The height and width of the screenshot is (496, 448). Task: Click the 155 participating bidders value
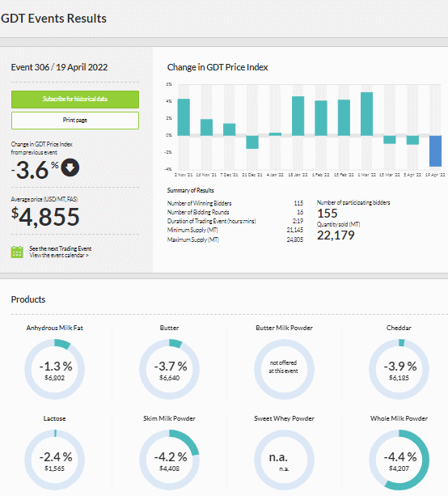tap(328, 213)
